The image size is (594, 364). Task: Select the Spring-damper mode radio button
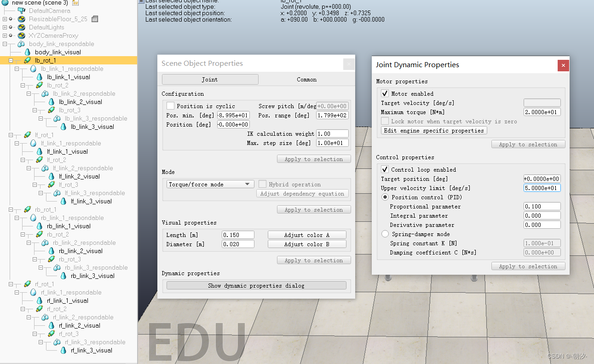coord(385,234)
